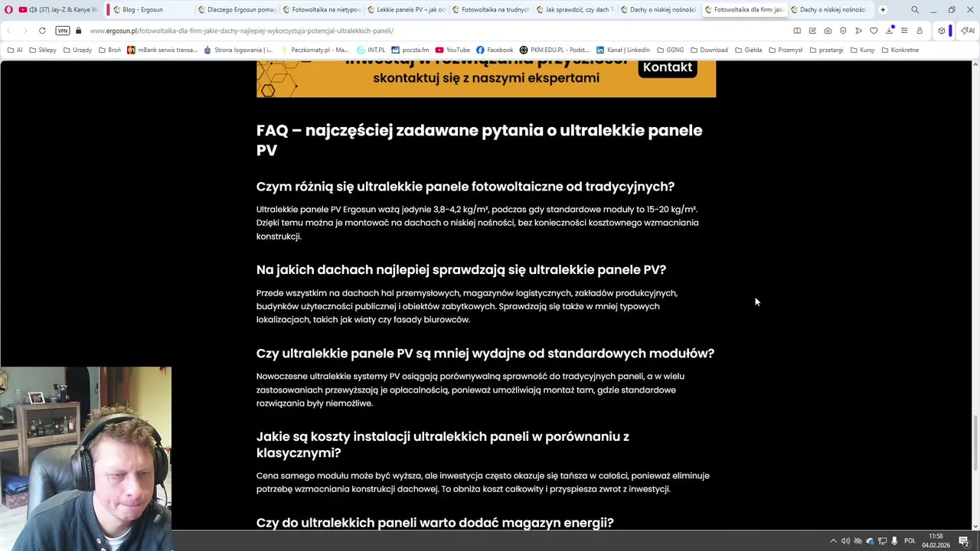The height and width of the screenshot is (551, 980).
Task: Open the Kanał LinkedIn bookmark
Action: coord(623,50)
